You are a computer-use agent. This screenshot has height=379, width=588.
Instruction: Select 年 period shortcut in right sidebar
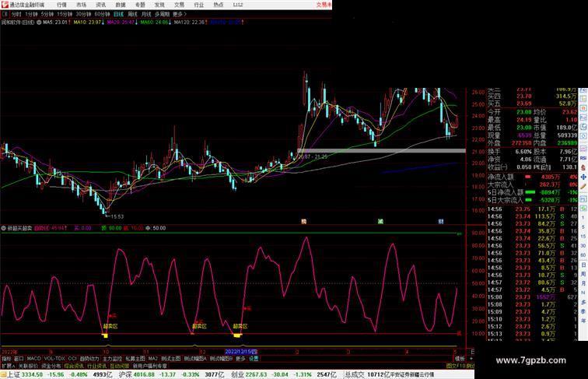pos(583,321)
